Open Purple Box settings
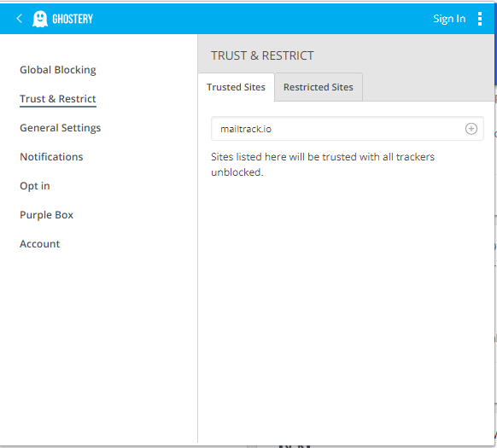This screenshot has height=448, width=497. (x=47, y=215)
